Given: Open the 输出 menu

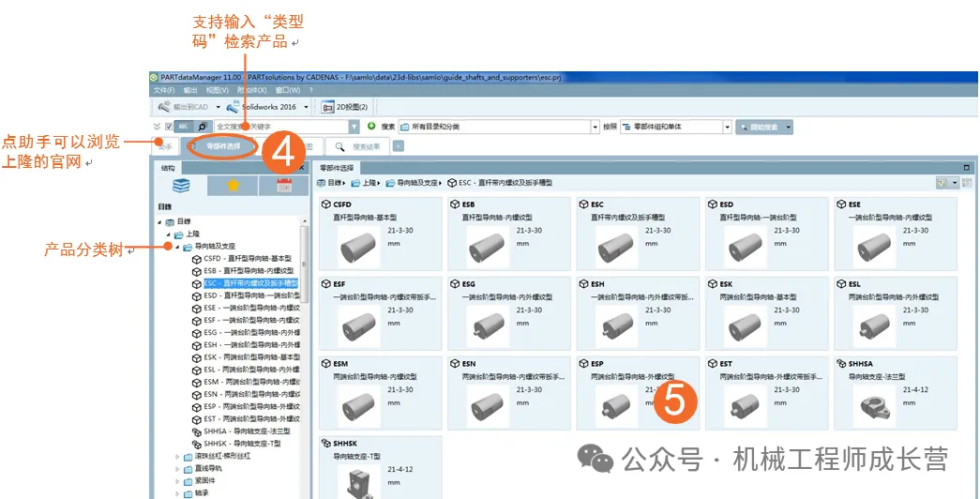Looking at the screenshot, I should click(190, 90).
